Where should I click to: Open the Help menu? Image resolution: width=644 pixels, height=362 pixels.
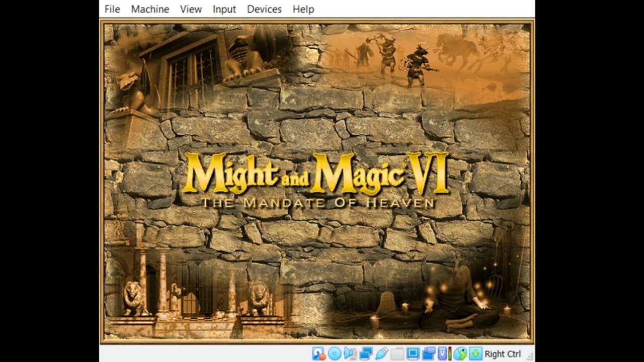(x=303, y=9)
